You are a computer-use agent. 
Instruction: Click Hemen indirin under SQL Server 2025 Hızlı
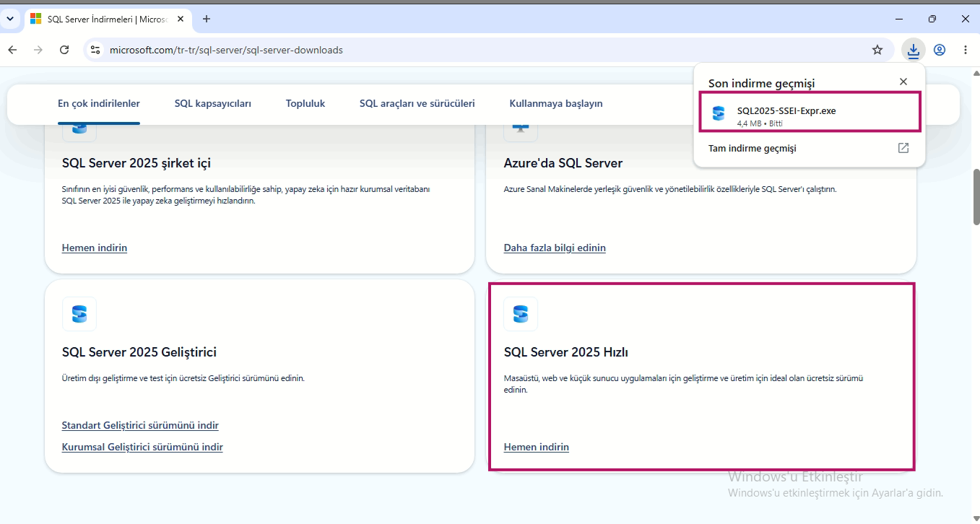click(537, 447)
